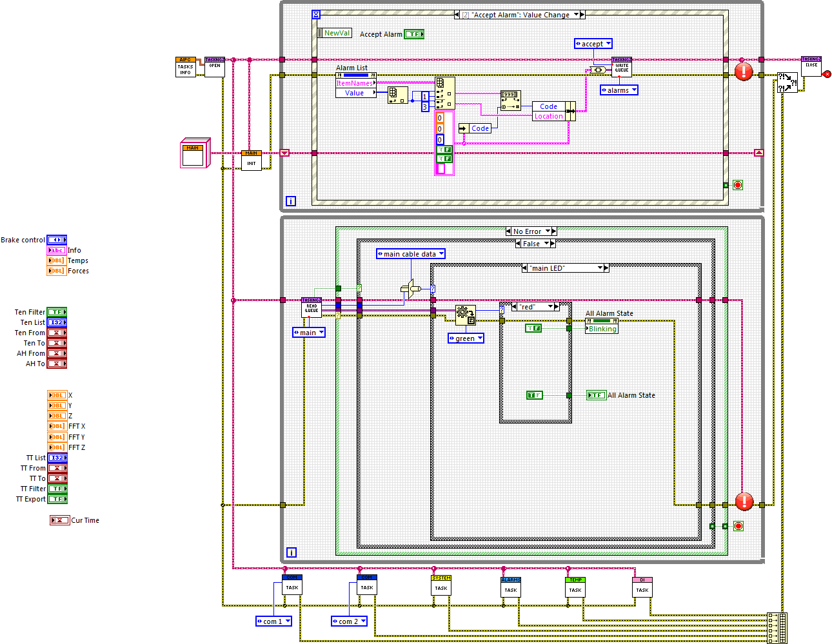Select the COM TASK subVI wired to com 1
Screen dimensions: 832x644
pyautogui.click(x=292, y=585)
